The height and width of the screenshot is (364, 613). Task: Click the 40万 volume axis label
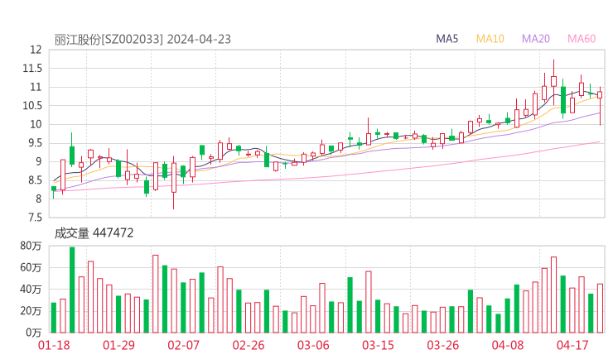(x=31, y=290)
